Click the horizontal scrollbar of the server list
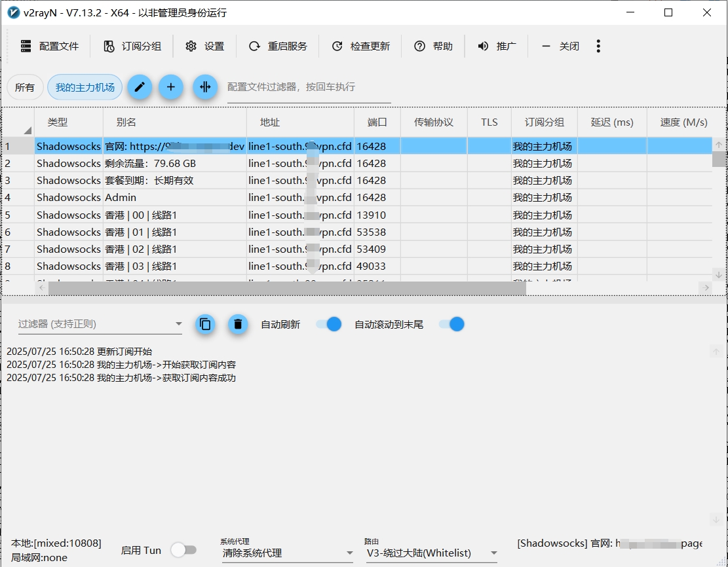Image resolution: width=728 pixels, height=567 pixels. (x=287, y=288)
